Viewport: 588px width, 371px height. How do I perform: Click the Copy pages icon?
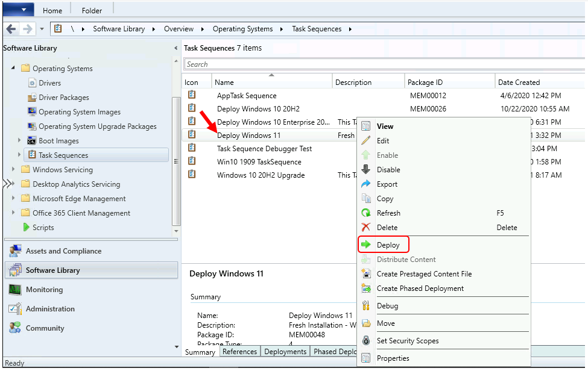pos(365,198)
